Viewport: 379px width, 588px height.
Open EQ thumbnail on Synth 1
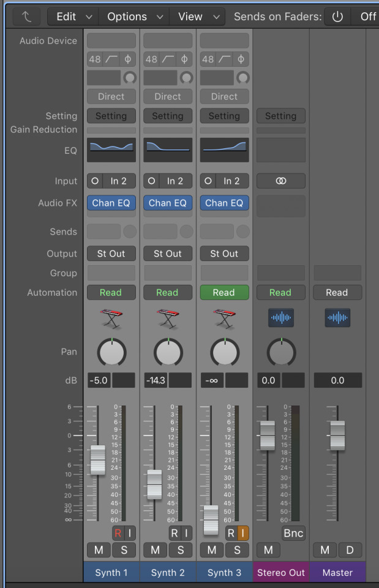(111, 149)
